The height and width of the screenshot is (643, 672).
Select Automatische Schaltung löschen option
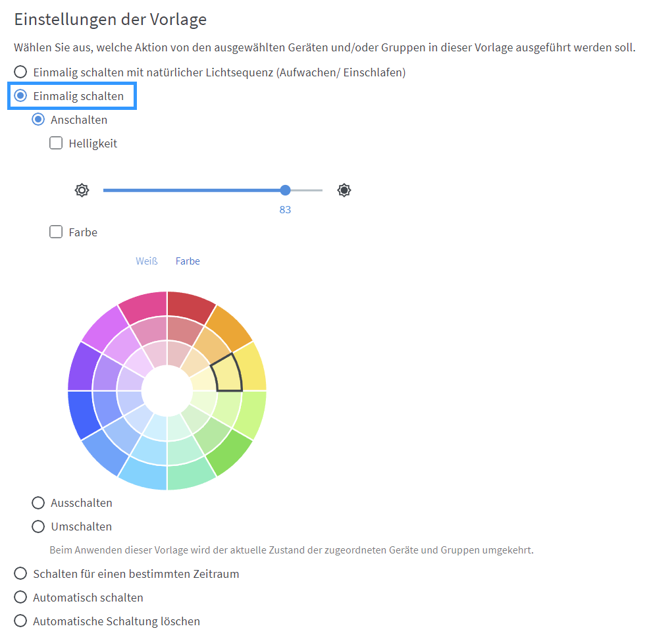click(21, 621)
